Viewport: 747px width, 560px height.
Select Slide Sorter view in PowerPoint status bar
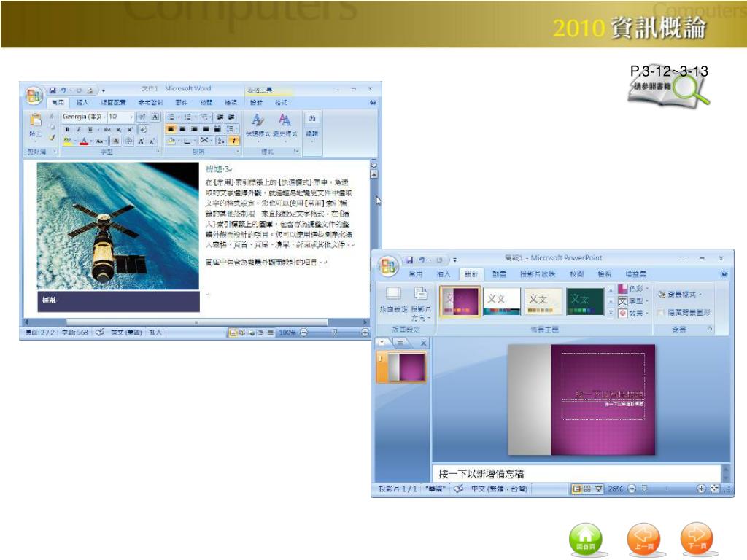(587, 489)
